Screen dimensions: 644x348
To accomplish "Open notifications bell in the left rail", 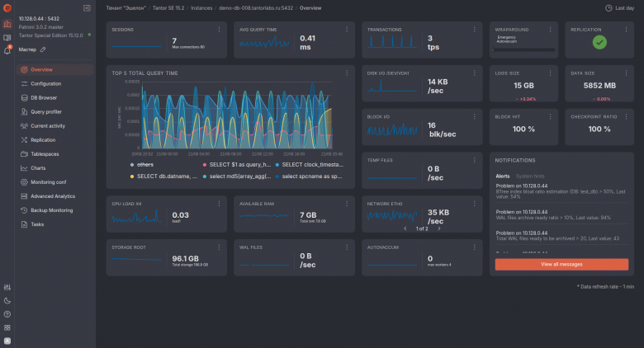I will pyautogui.click(x=7, y=50).
